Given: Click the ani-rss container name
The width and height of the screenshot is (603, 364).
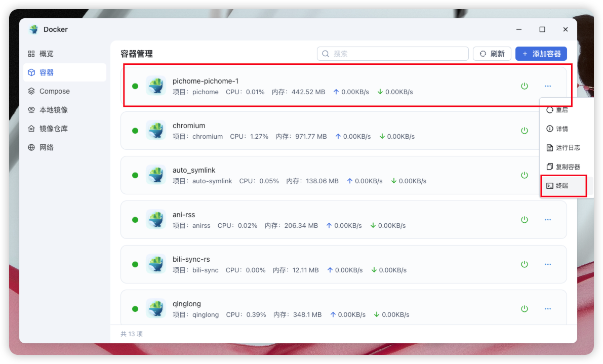Looking at the screenshot, I should click(184, 215).
